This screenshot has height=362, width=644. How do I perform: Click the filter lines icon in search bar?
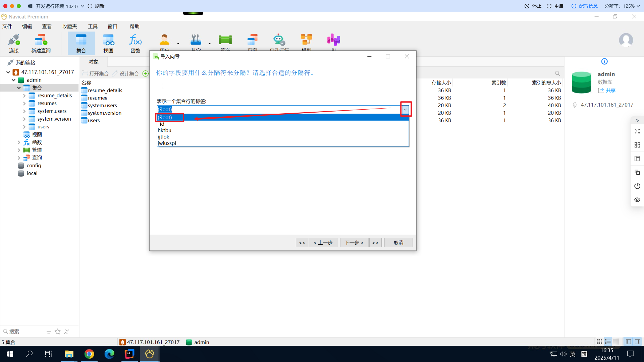click(49, 331)
